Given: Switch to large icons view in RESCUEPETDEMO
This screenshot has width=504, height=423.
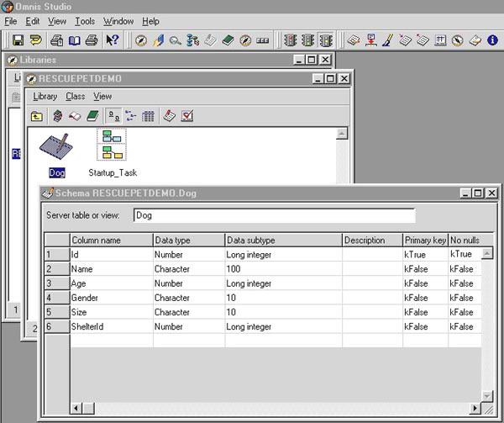Looking at the screenshot, I should (113, 116).
